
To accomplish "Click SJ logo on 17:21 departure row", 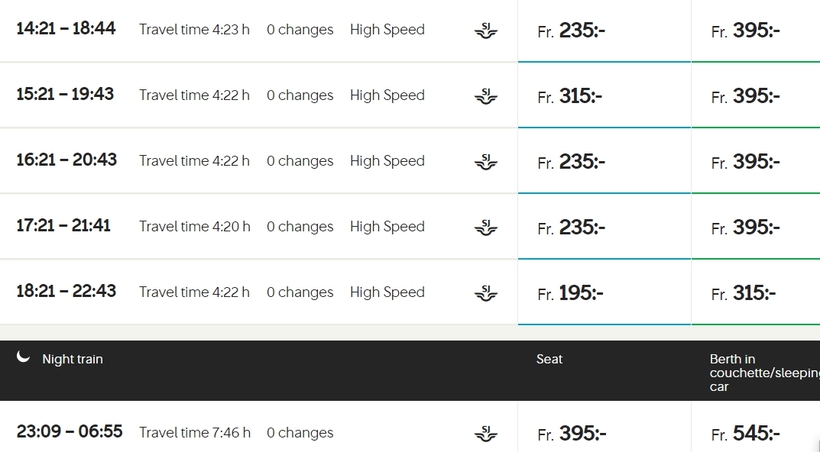I will 486,227.
